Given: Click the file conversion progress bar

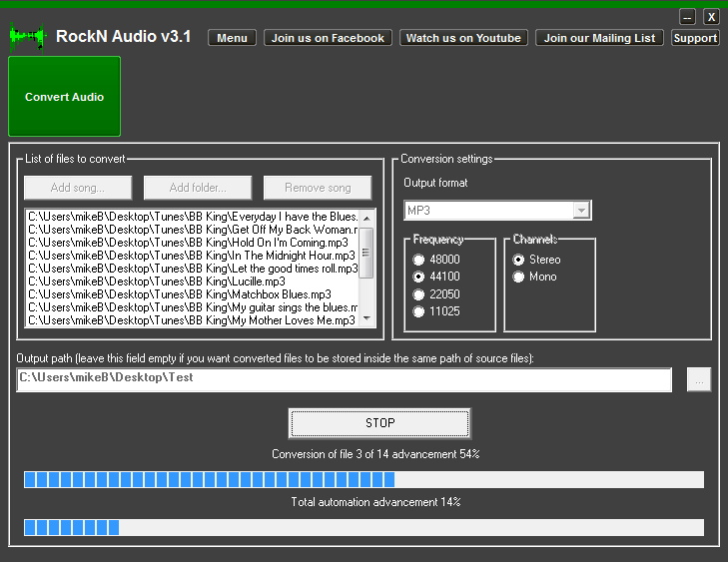Looking at the screenshot, I should pyautogui.click(x=364, y=480).
